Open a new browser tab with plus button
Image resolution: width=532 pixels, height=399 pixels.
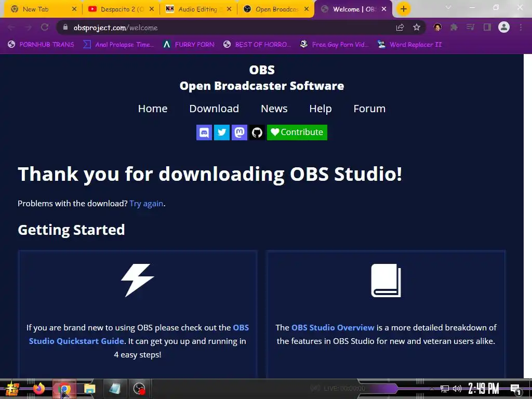tap(403, 9)
